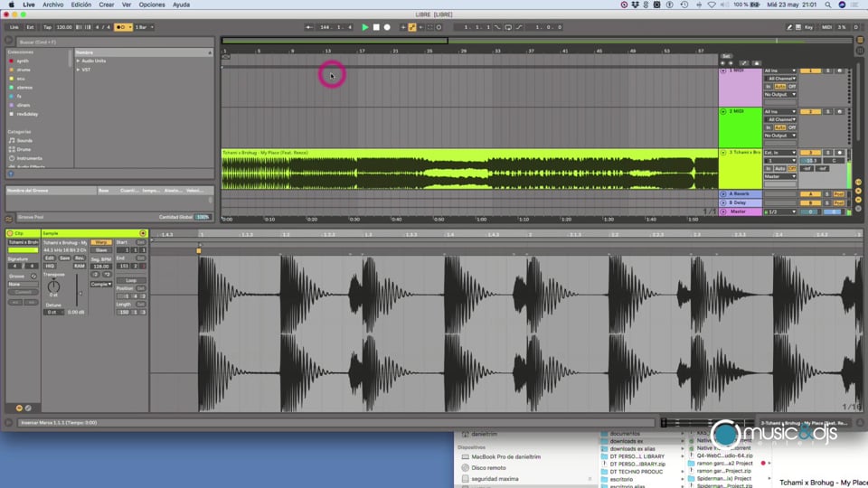The image size is (868, 488).
Task: Open the quantization menu showing 1 Bar
Action: pyautogui.click(x=144, y=27)
